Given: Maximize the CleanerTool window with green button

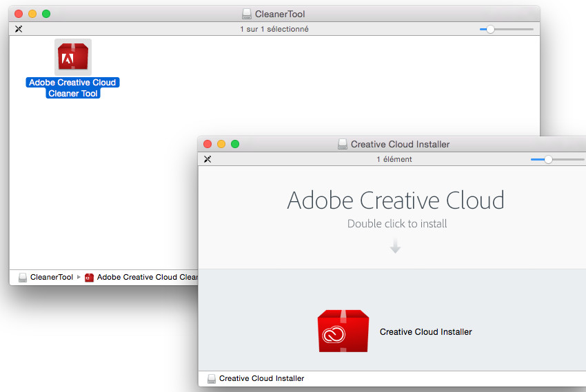Looking at the screenshot, I should click(x=46, y=14).
